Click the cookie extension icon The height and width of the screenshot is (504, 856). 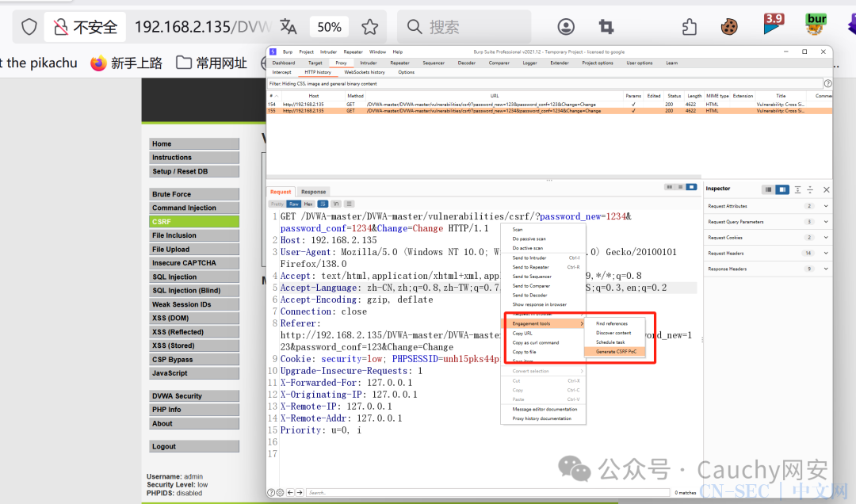tap(729, 26)
